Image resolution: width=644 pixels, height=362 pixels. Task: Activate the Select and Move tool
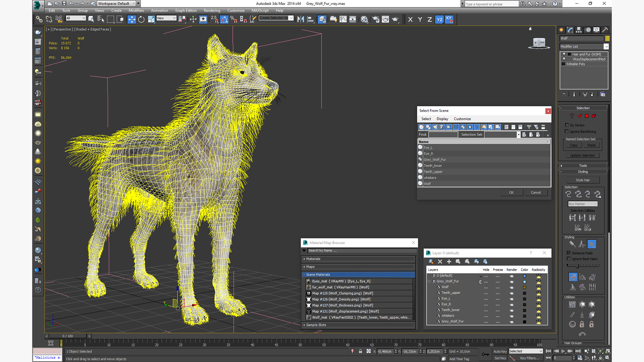click(x=131, y=19)
